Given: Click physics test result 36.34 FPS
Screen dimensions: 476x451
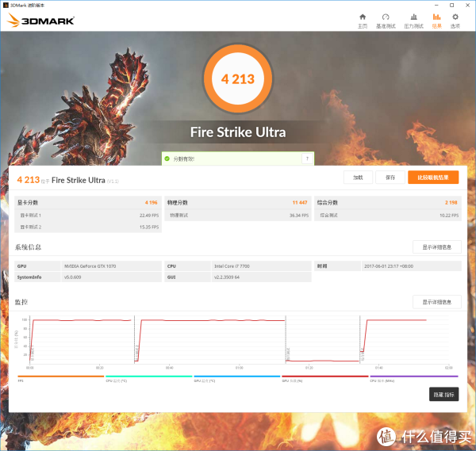Looking at the screenshot, I should tap(299, 216).
